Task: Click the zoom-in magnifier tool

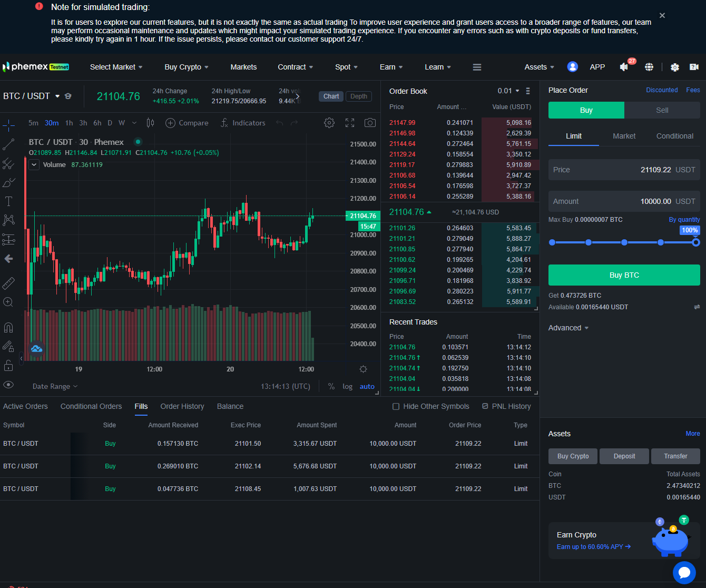Action: click(x=8, y=302)
